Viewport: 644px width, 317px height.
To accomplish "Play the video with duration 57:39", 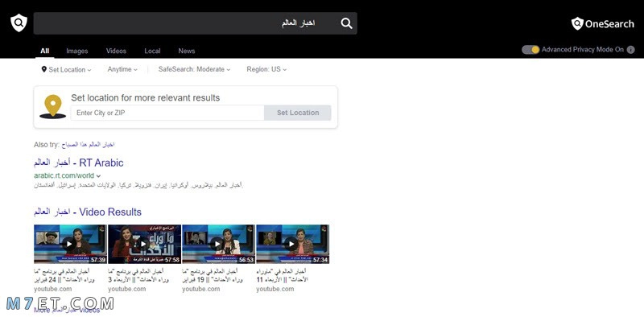I will click(70, 244).
